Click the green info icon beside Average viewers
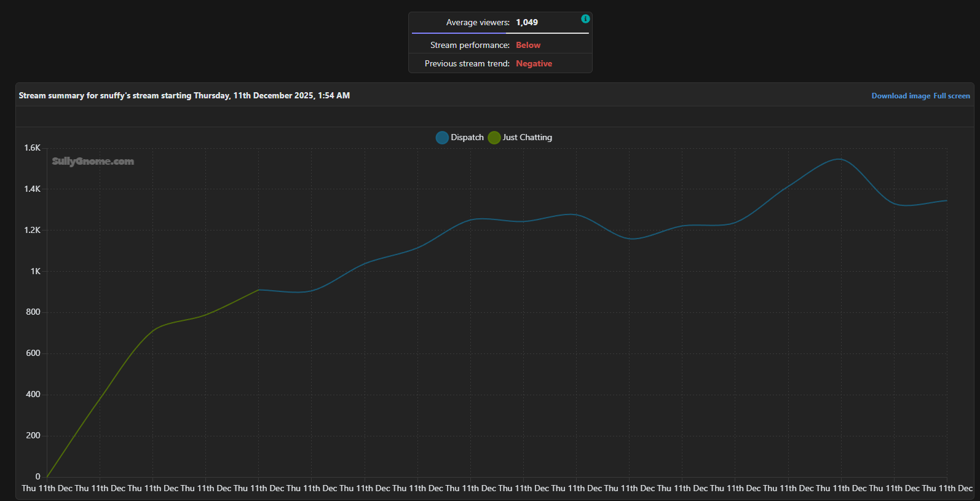980x501 pixels. pos(585,18)
